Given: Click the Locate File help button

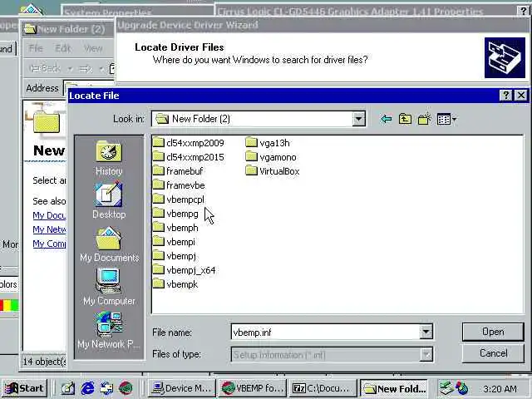Looking at the screenshot, I should click(506, 96).
